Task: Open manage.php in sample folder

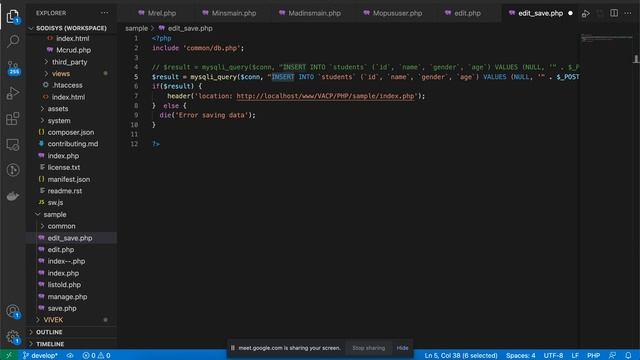Action: (x=67, y=296)
